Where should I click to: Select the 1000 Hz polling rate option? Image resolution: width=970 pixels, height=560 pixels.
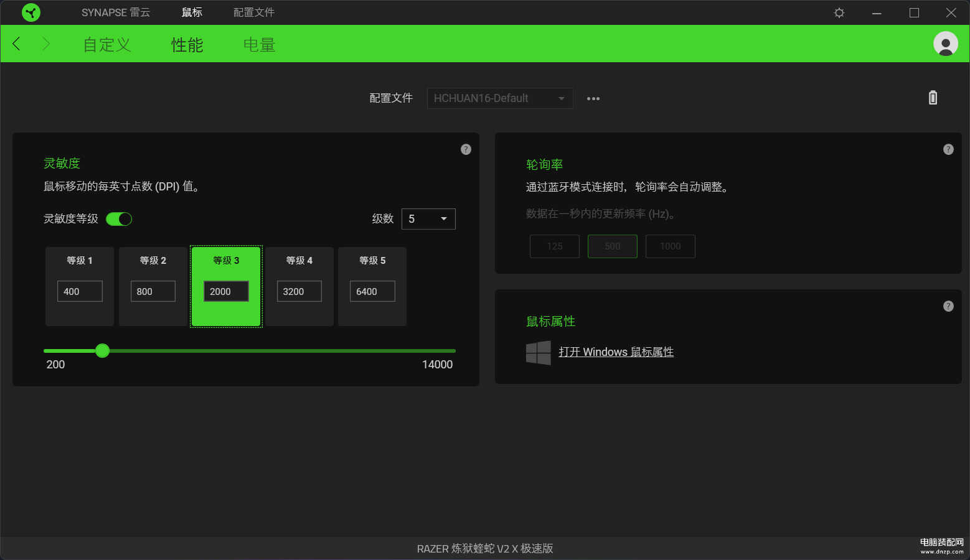[670, 246]
